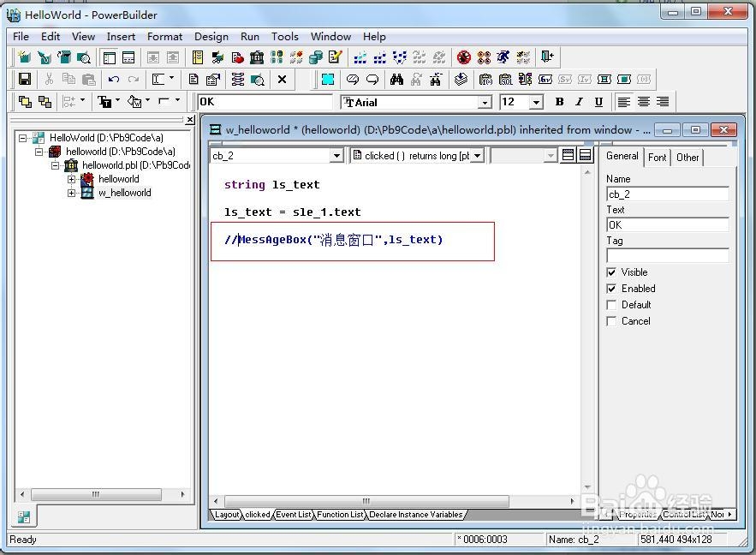Collapse the helloworld.pbl tree node
Viewport: 756px width, 555px height.
tap(56, 165)
